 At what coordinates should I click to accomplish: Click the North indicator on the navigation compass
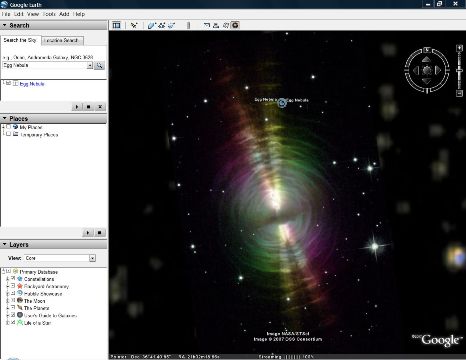(x=427, y=50)
